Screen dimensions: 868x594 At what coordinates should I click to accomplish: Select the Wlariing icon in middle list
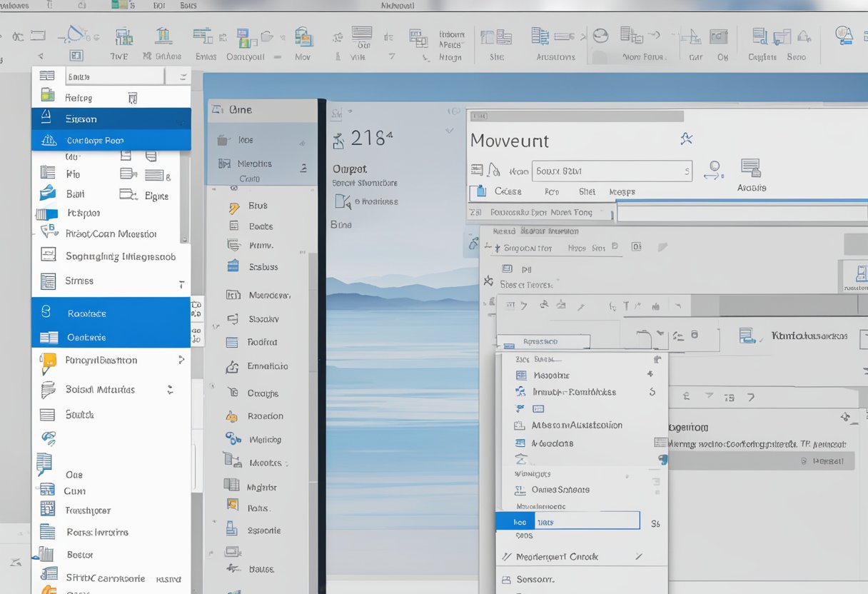click(233, 439)
